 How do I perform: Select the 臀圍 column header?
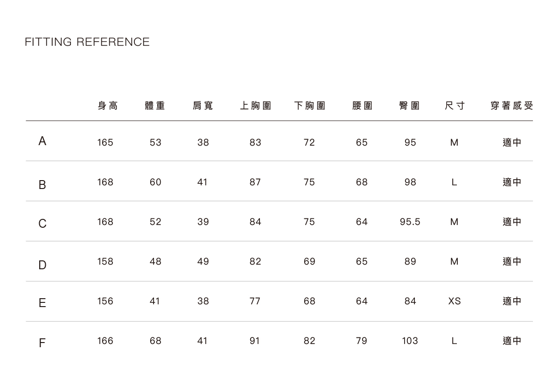tap(410, 106)
